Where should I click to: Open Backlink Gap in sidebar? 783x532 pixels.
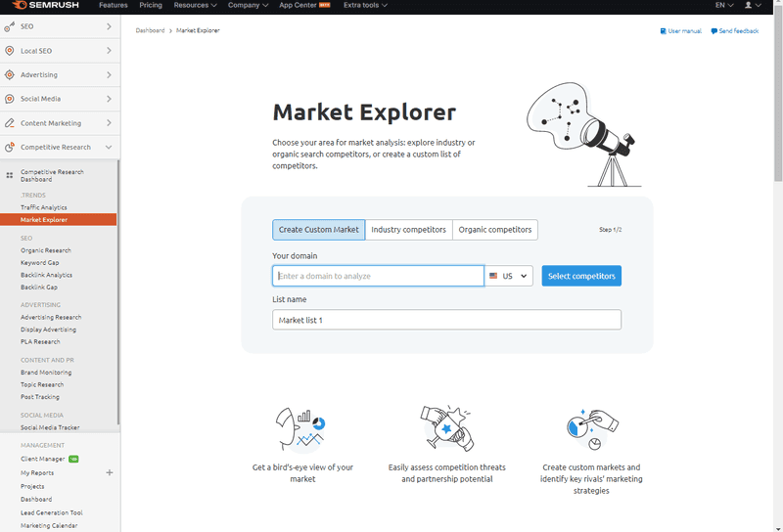pyautogui.click(x=39, y=288)
